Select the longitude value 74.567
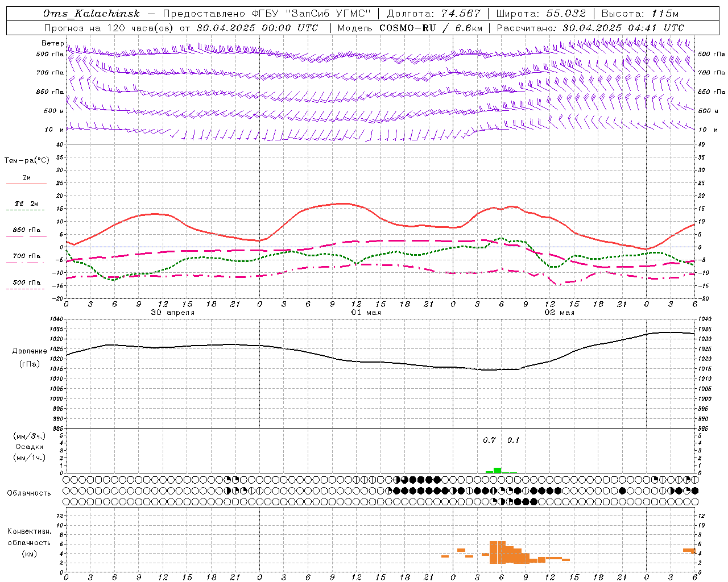Screen dimensions: 728x582 [x=461, y=14]
